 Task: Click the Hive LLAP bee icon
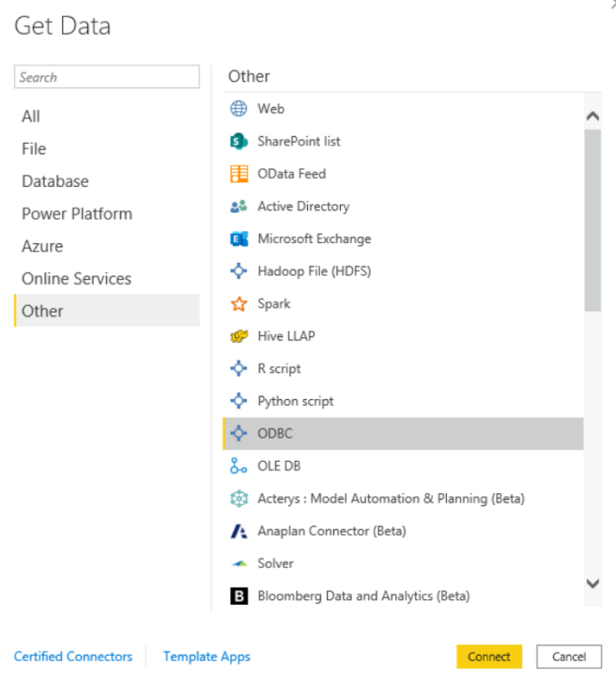tap(239, 336)
